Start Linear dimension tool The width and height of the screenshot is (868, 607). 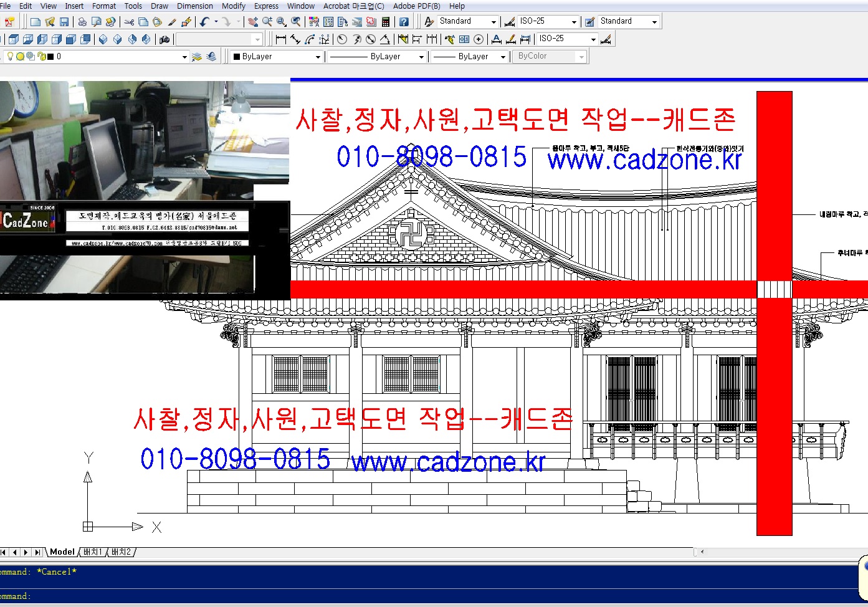coord(281,39)
